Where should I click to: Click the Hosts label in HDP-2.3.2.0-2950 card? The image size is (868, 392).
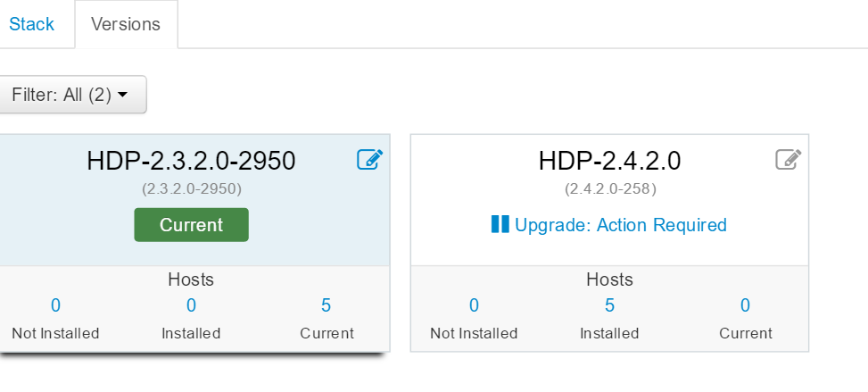[191, 279]
